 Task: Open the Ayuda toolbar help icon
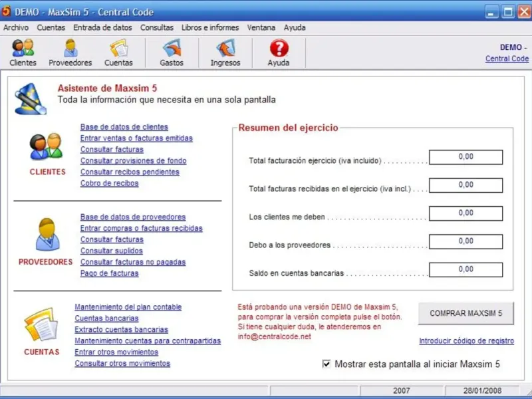click(x=279, y=53)
